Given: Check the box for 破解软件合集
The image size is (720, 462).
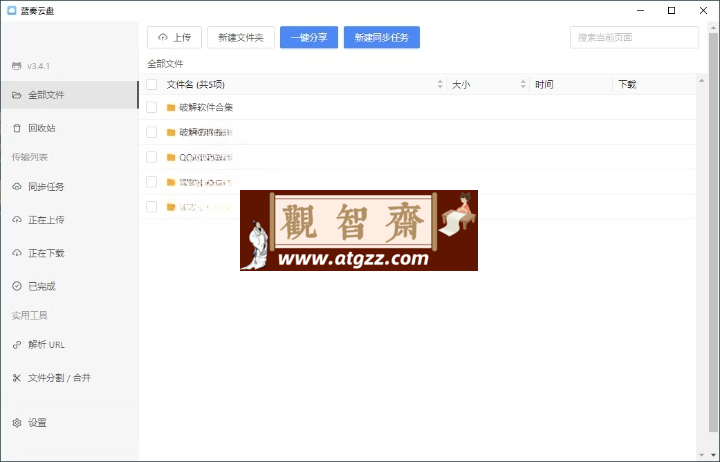Looking at the screenshot, I should (x=152, y=107).
